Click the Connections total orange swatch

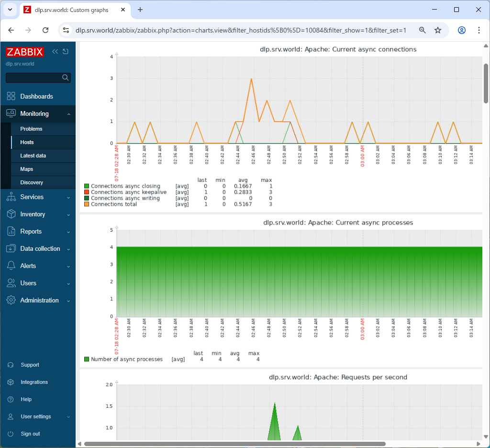(87, 204)
